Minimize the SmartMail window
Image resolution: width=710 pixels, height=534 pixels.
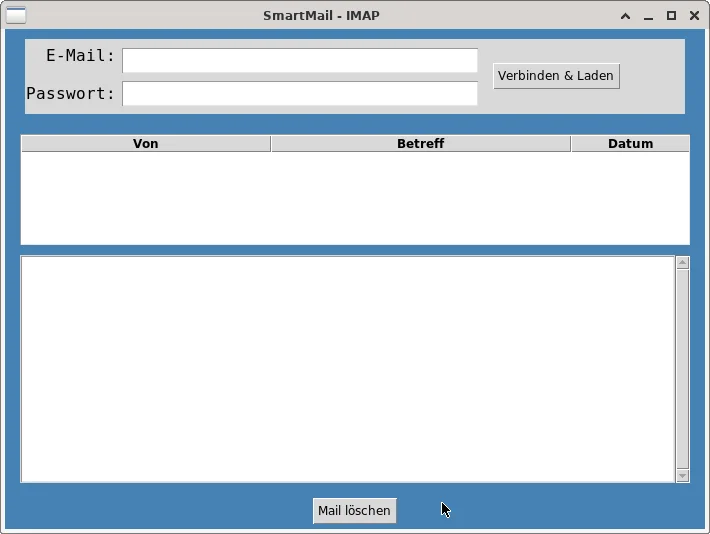click(648, 16)
